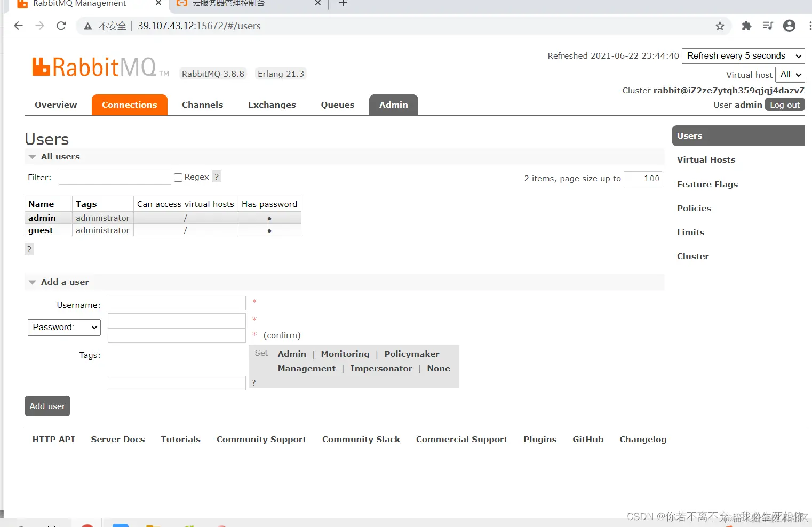
Task: Open Cluster in sidebar
Action: [693, 257]
